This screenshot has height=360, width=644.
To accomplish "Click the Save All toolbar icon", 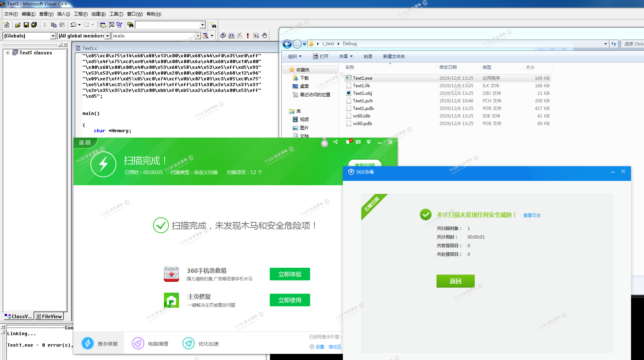I will (34, 25).
